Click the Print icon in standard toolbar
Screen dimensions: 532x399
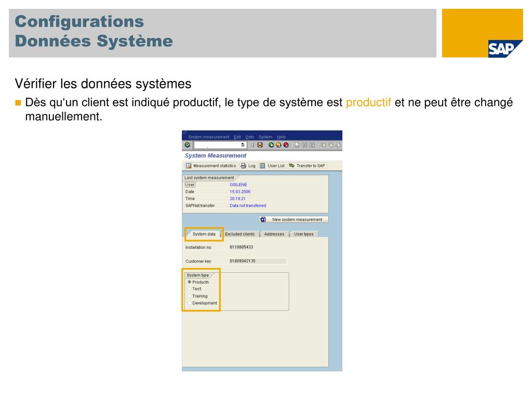point(297,145)
